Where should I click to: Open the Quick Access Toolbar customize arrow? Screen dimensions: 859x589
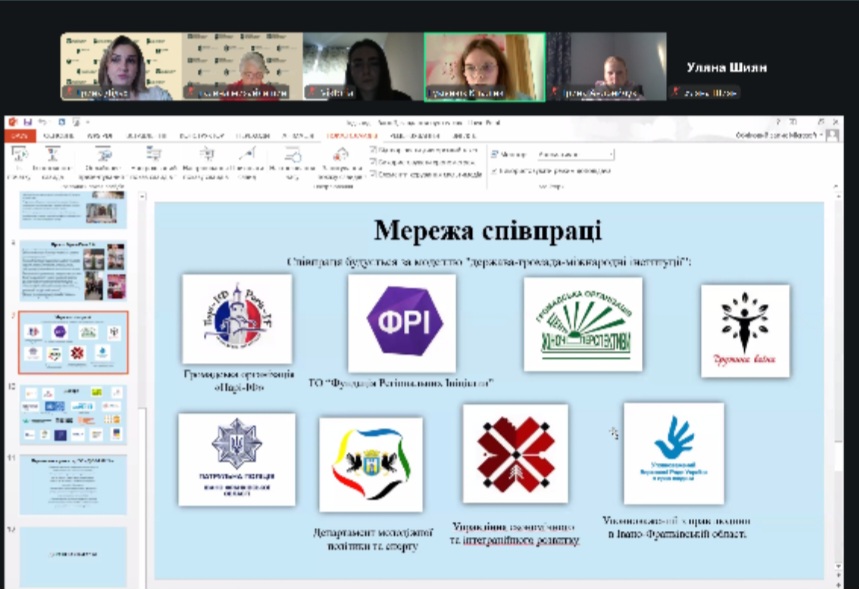(88, 122)
